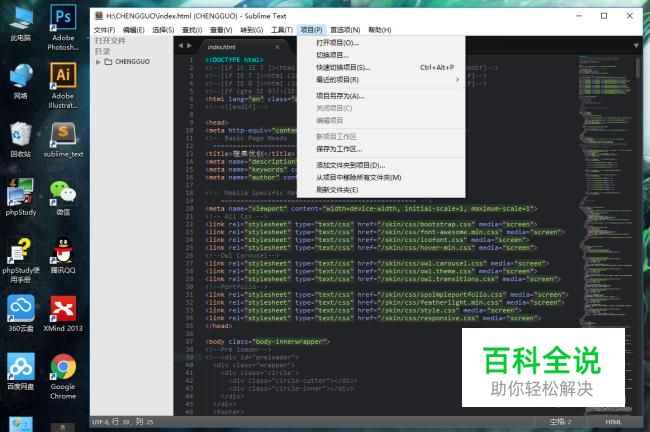This screenshot has width=650, height=432.
Task: Expand the 最近的项目(R) submenu arrow
Action: (x=457, y=80)
